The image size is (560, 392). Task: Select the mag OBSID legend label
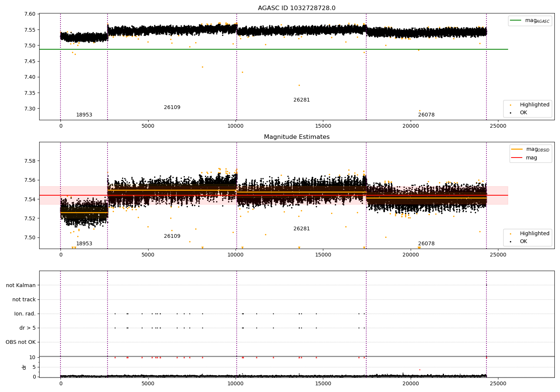[x=538, y=149]
